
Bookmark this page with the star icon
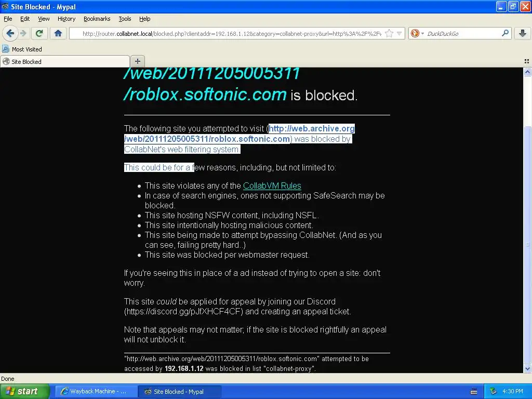[x=389, y=33]
